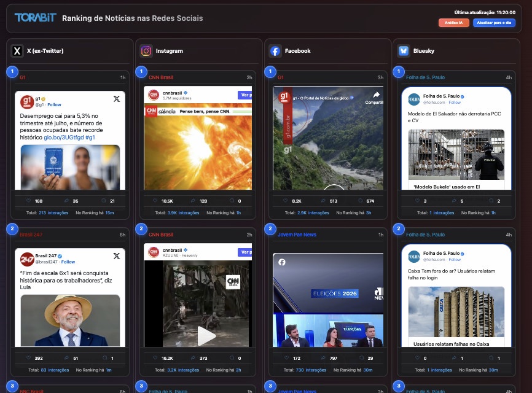Click the heart icon showing 172 likes
532x393 pixels.
pyautogui.click(x=286, y=358)
